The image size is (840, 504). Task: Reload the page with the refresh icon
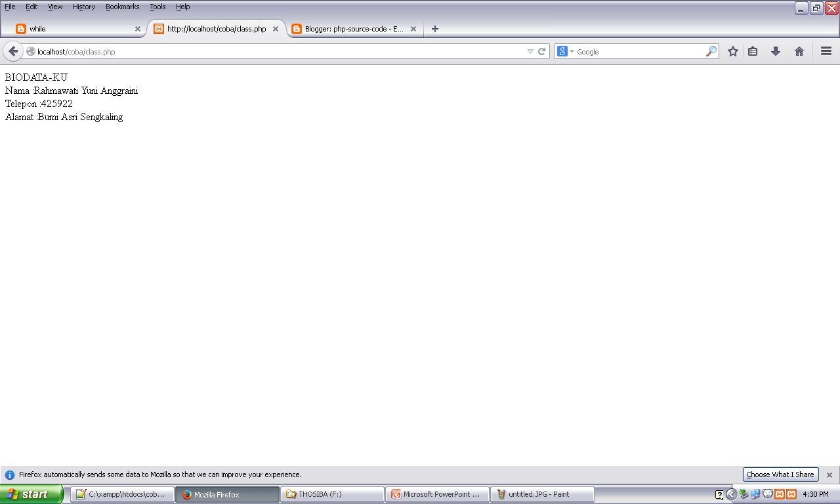(541, 51)
